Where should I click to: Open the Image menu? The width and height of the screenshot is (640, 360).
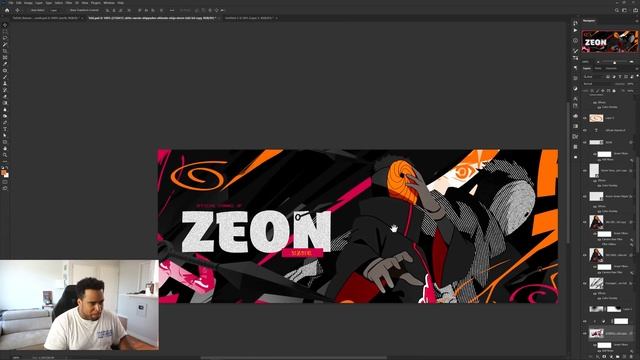28,2
